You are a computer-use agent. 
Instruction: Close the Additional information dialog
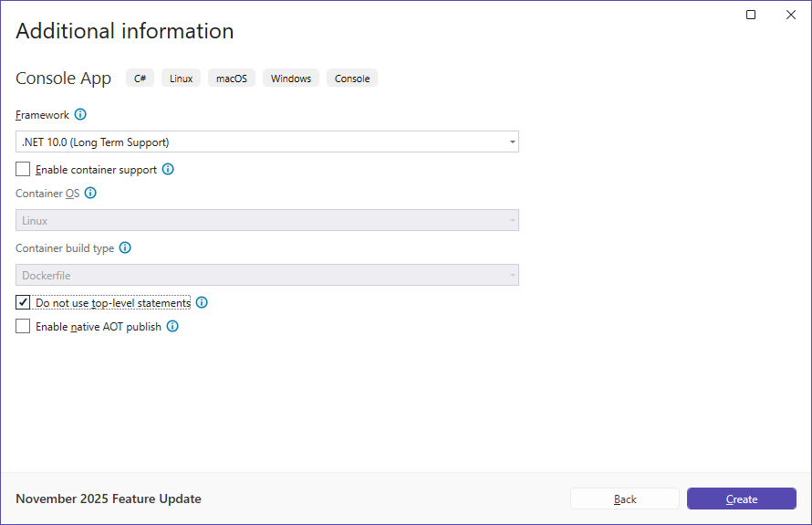[x=791, y=15]
